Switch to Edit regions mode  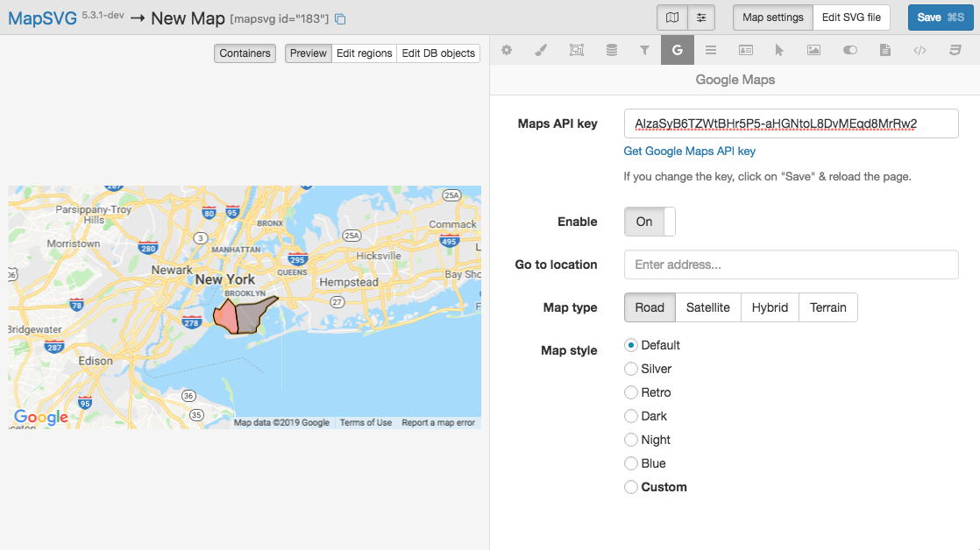pyautogui.click(x=365, y=53)
